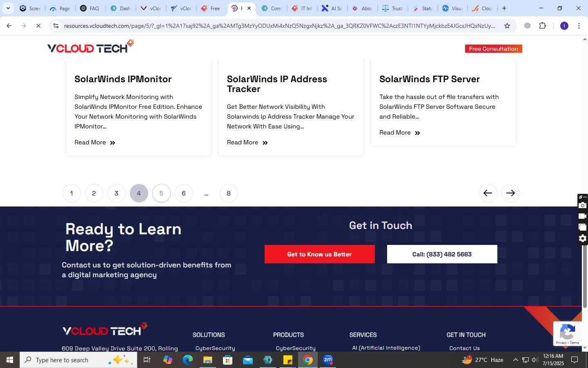Go to next page with right arrow
588x368 pixels.
(x=510, y=193)
